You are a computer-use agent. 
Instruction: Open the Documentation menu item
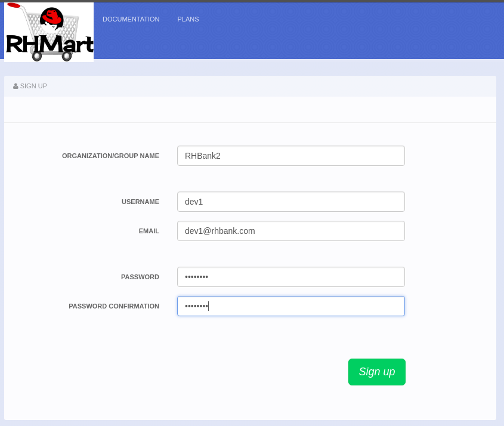(x=131, y=19)
